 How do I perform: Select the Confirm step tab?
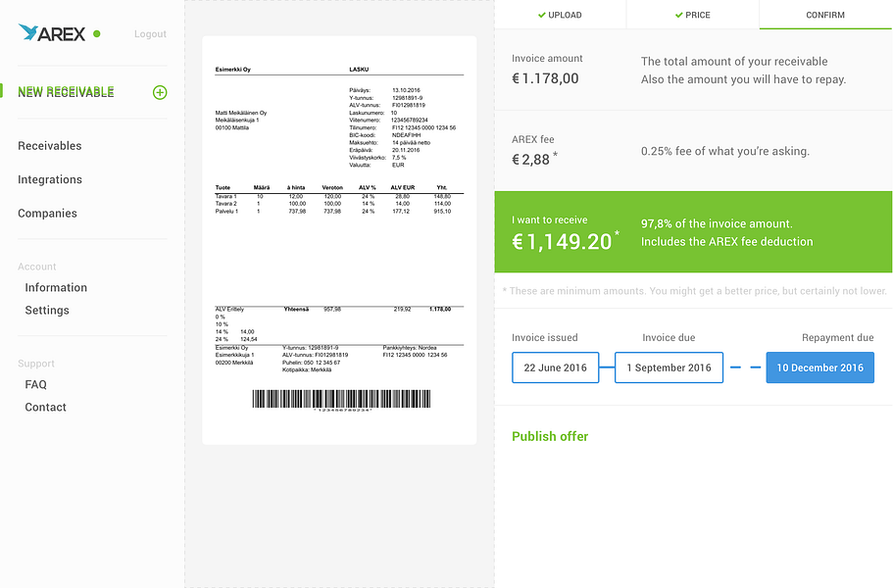point(825,15)
